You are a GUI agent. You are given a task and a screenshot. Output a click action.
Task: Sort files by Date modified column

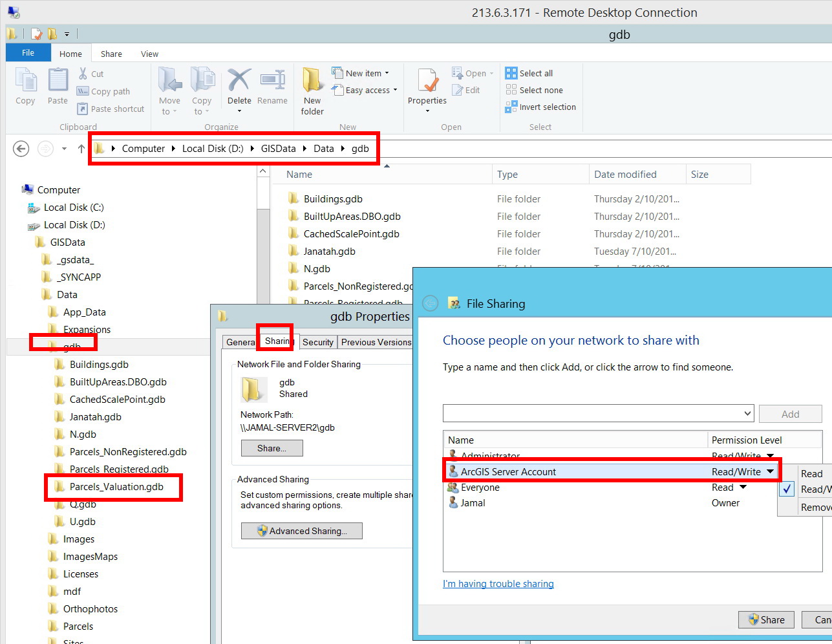coord(637,175)
